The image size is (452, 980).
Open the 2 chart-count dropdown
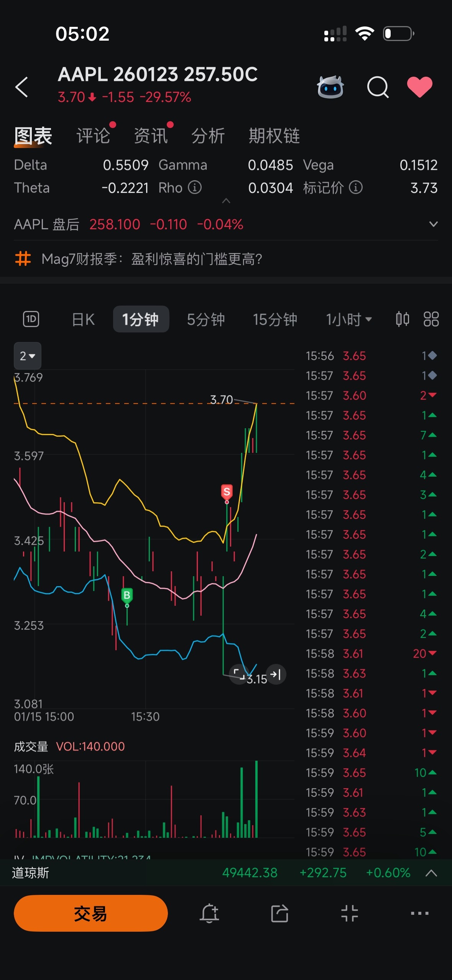pyautogui.click(x=28, y=356)
